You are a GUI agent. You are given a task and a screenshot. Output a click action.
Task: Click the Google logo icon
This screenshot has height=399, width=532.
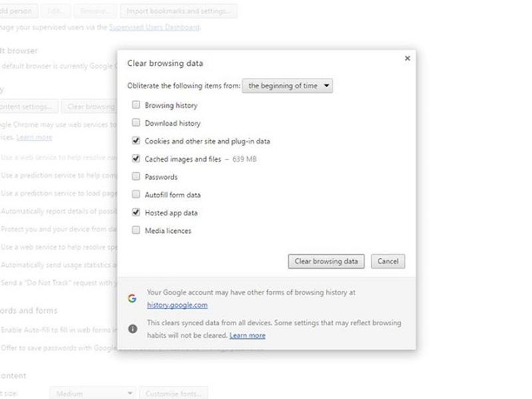click(132, 299)
